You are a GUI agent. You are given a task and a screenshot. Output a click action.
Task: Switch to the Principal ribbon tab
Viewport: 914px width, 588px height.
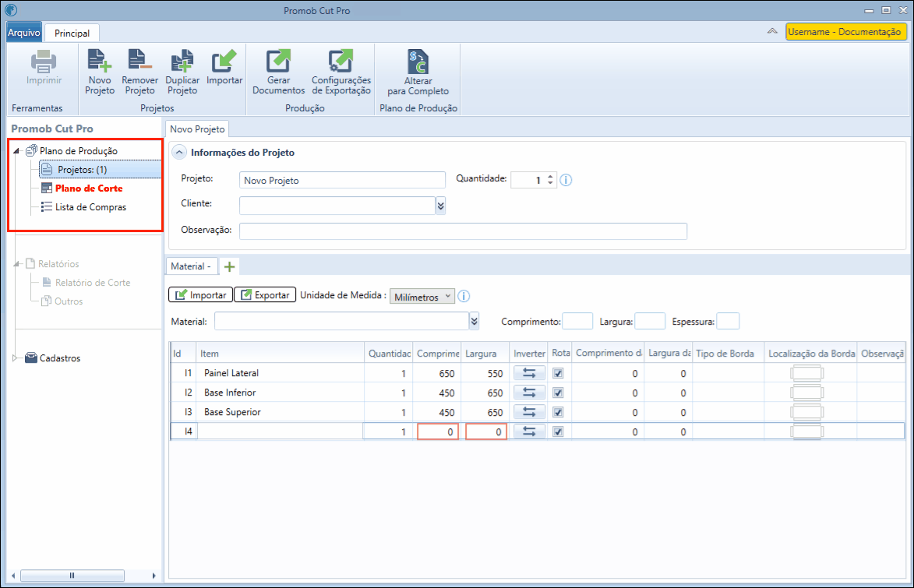72,33
